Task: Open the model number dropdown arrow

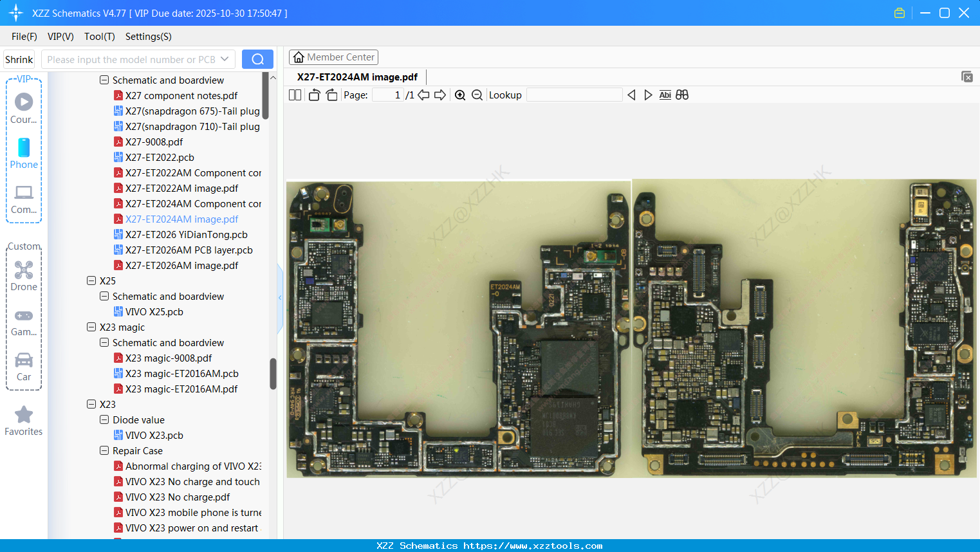Action: pyautogui.click(x=225, y=59)
